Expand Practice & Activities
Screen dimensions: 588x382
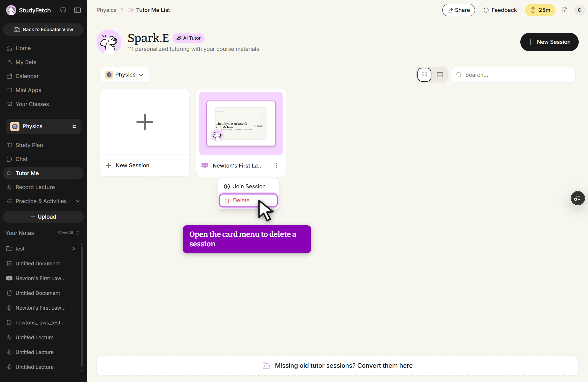click(43, 201)
